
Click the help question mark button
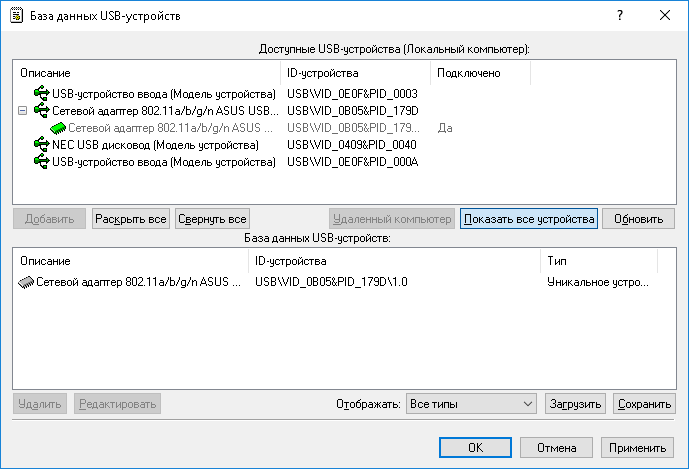pos(620,15)
